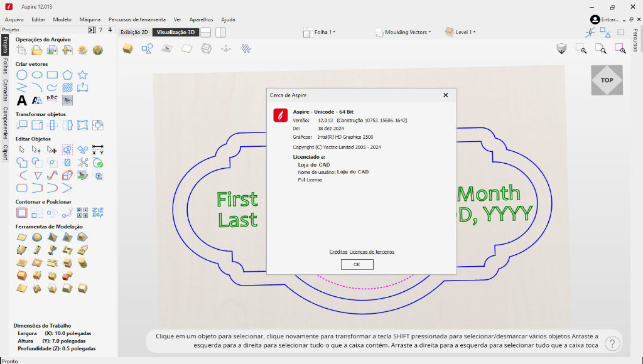Select the Draw Rectangle tool
Viewport: 643px width, 364px height.
click(52, 75)
